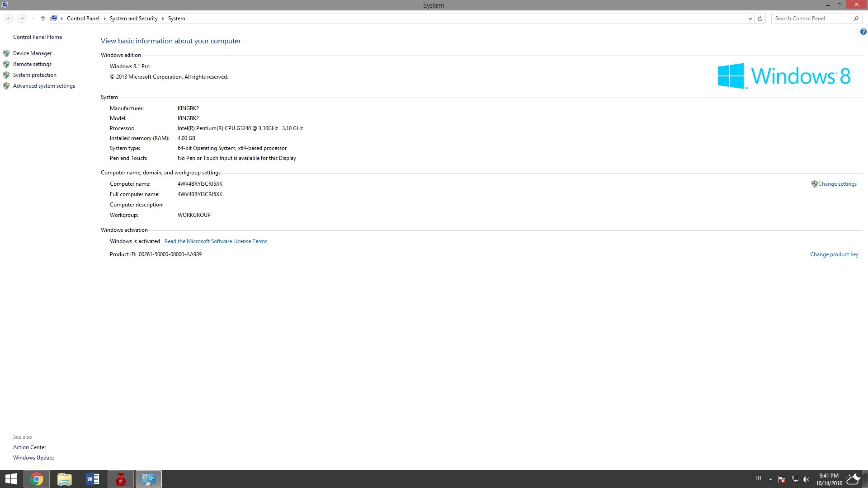Go to the Control Panel breadcrumb
The width and height of the screenshot is (868, 488).
[83, 19]
